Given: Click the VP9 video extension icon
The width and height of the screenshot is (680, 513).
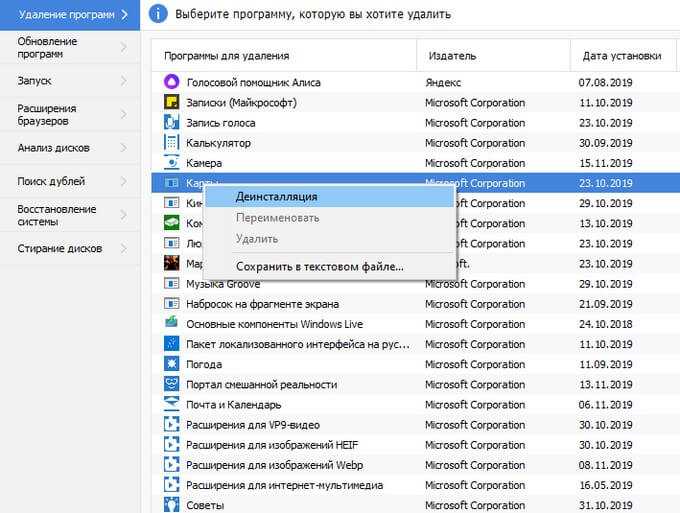Looking at the screenshot, I should pyautogui.click(x=171, y=424).
